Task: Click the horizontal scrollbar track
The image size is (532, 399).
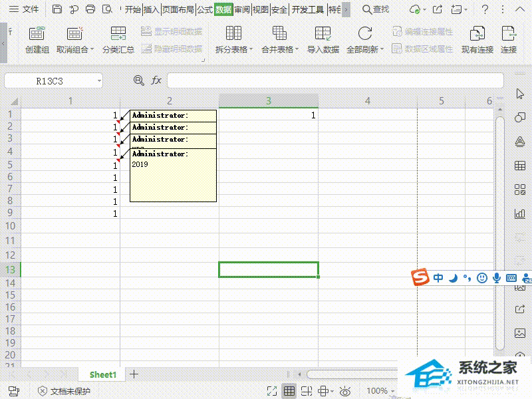Action: tap(352, 374)
